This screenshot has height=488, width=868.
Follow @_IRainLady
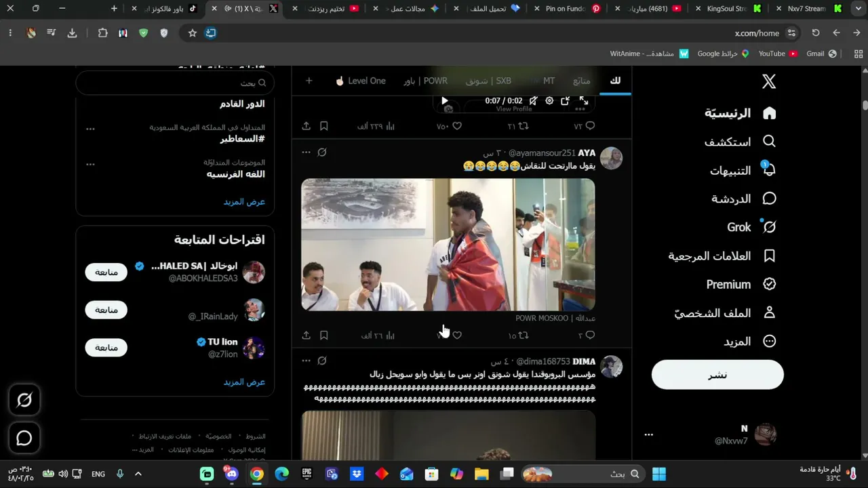pyautogui.click(x=106, y=310)
